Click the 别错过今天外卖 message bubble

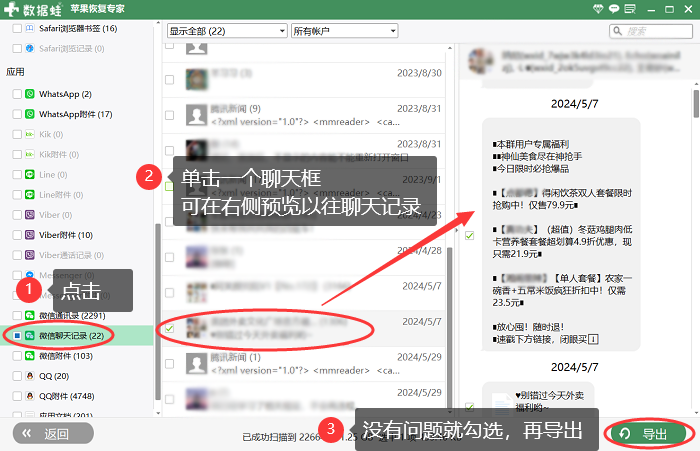point(538,400)
